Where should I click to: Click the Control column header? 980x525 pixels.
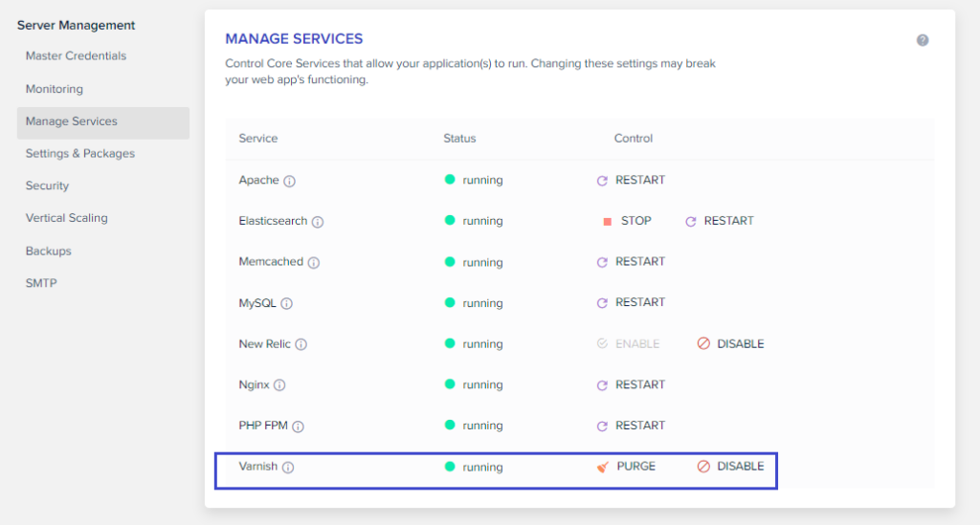point(634,139)
